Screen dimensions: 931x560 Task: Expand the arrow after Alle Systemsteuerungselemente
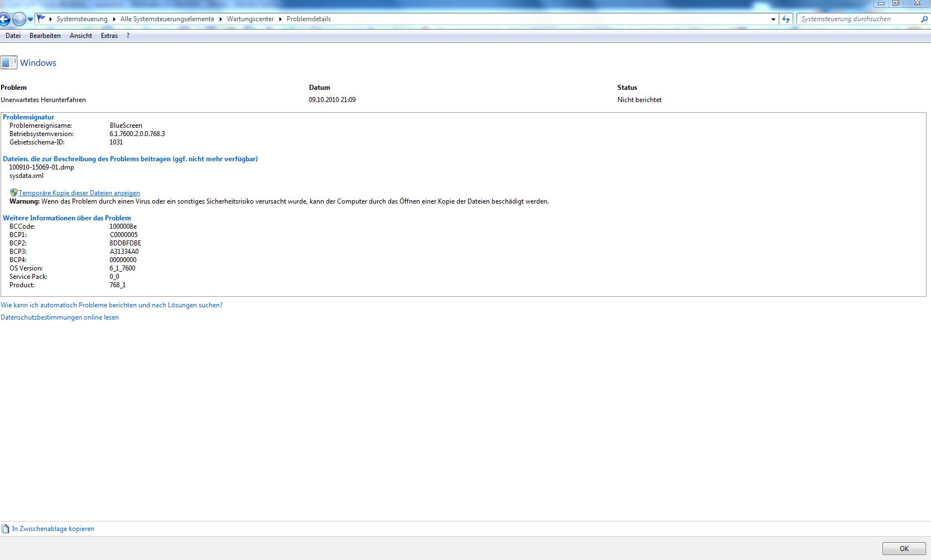[x=220, y=19]
